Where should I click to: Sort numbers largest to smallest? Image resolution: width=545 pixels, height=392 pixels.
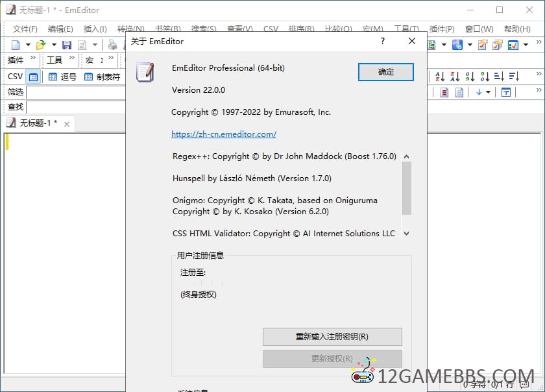(x=485, y=77)
